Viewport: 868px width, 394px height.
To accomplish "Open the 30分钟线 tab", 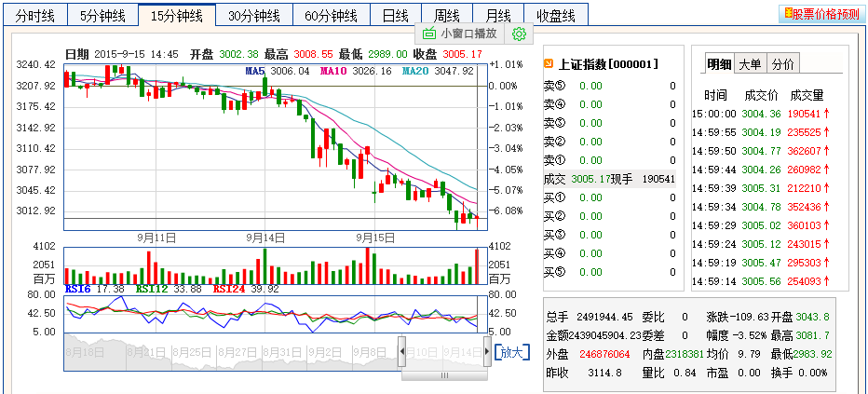I will coord(254,15).
